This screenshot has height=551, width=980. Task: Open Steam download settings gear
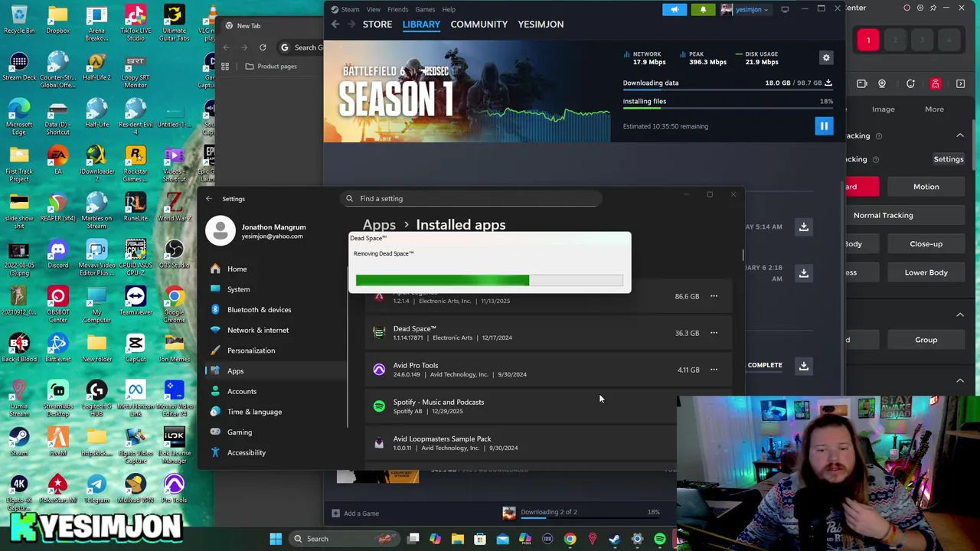(826, 58)
